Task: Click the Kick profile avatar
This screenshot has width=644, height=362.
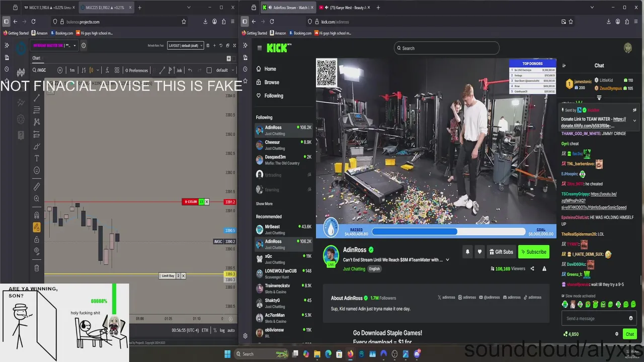Action: [627, 48]
